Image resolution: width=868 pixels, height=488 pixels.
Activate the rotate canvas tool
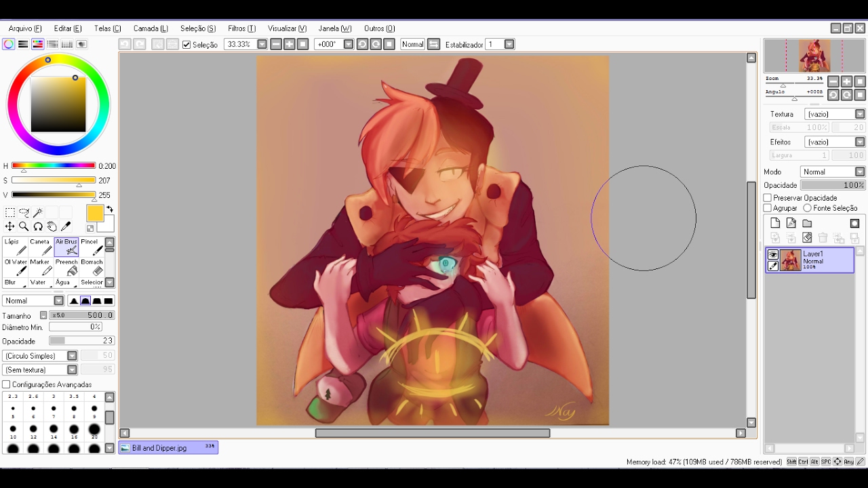click(38, 226)
